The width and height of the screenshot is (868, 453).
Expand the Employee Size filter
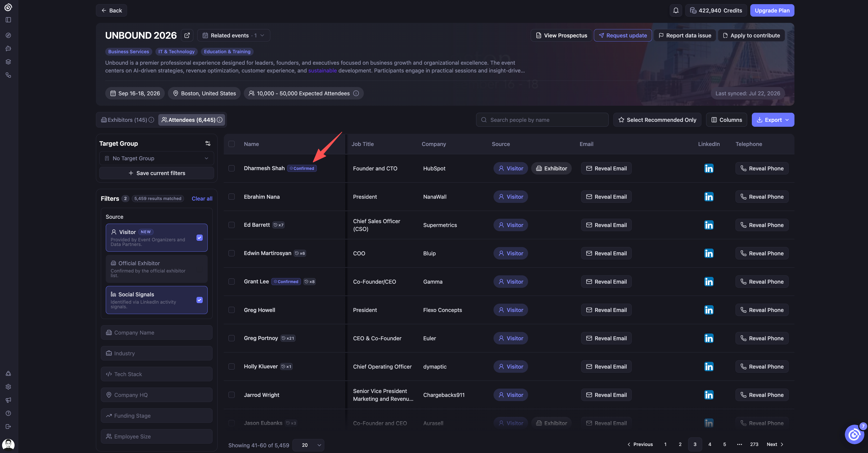pos(157,436)
